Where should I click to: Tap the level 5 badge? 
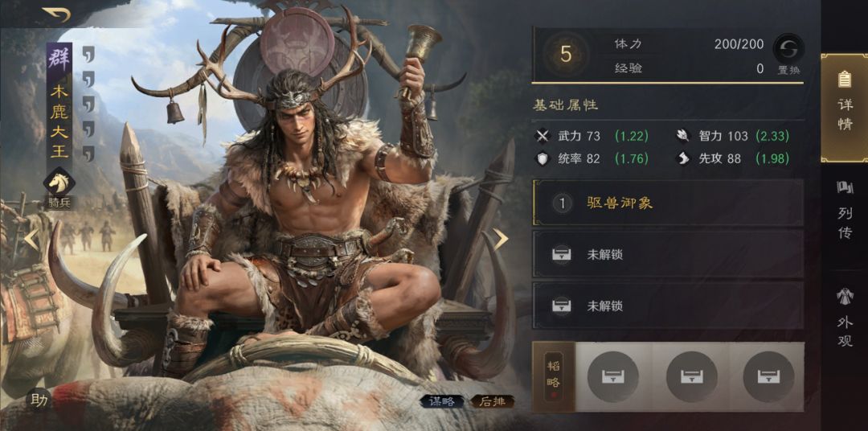pyautogui.click(x=565, y=55)
